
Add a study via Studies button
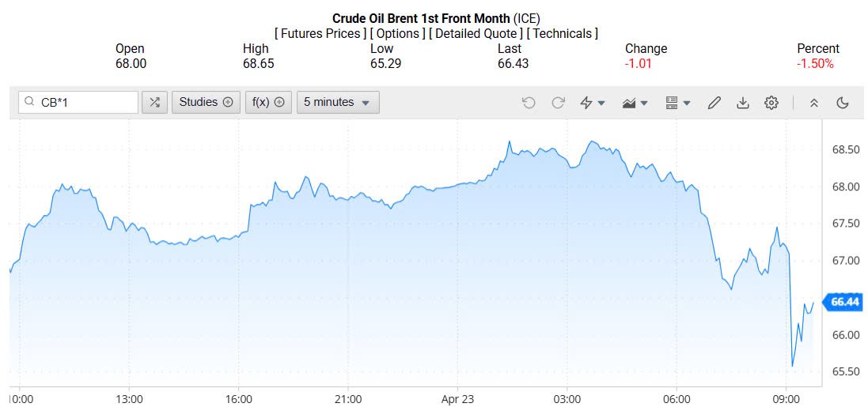(206, 102)
